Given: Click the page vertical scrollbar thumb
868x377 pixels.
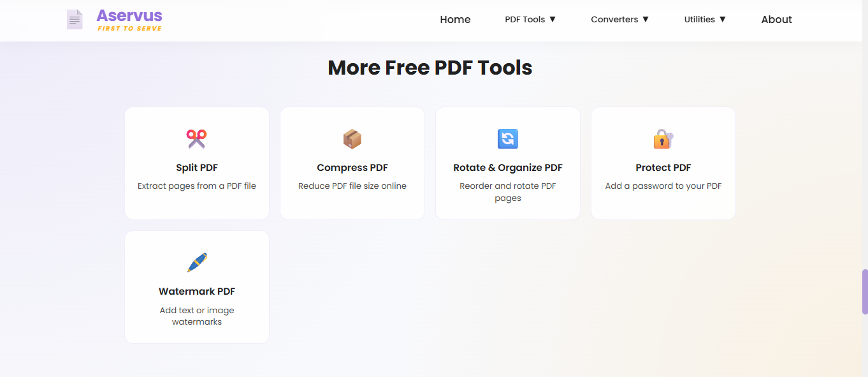Looking at the screenshot, I should (864, 292).
